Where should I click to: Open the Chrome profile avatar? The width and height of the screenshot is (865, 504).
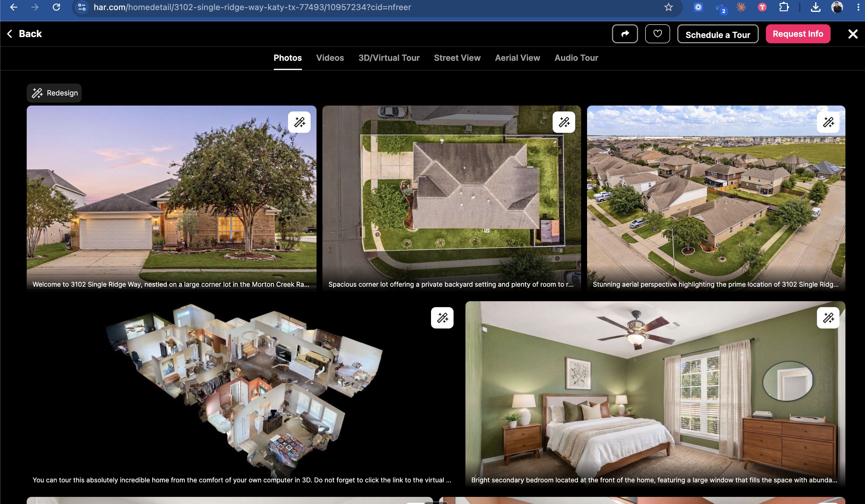(837, 7)
